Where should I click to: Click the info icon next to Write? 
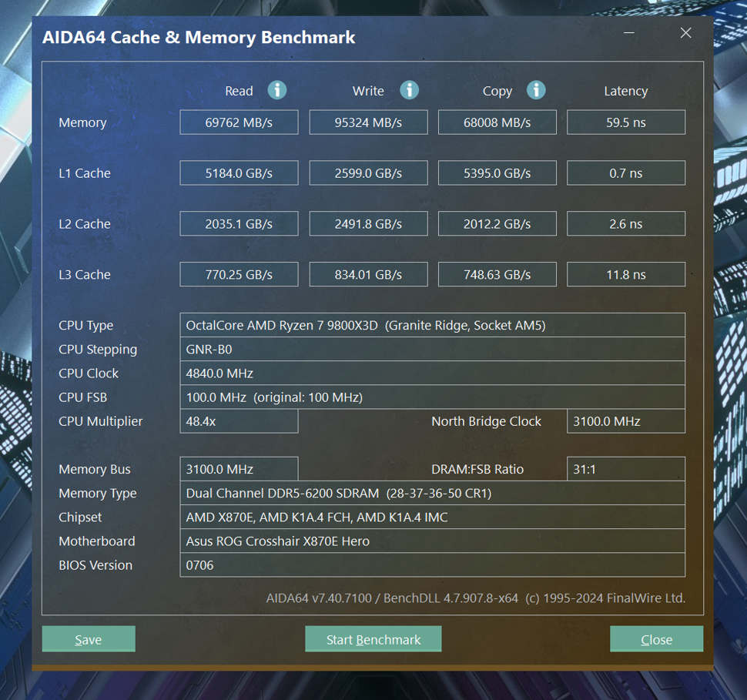[x=409, y=90]
